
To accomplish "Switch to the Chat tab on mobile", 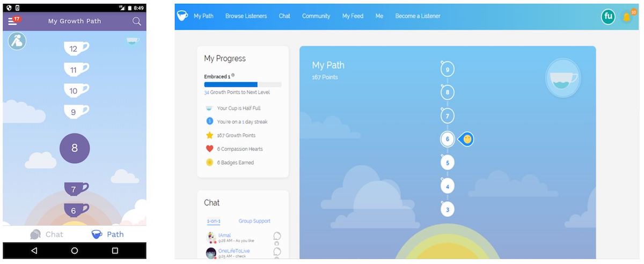I will click(47, 234).
